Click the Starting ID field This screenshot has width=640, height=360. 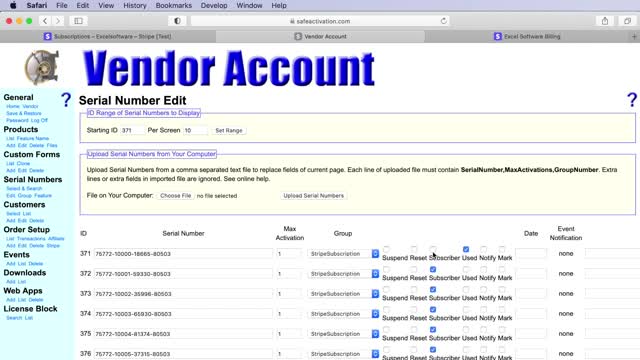(132, 130)
